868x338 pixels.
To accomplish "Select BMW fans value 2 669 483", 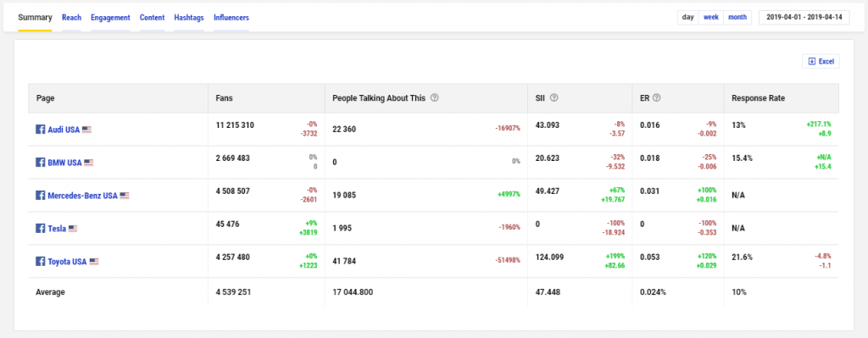I will coord(232,158).
